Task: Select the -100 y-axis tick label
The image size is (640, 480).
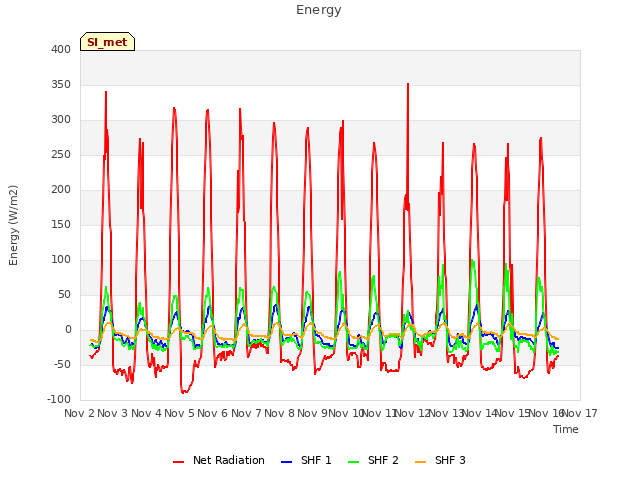Action: (x=59, y=400)
